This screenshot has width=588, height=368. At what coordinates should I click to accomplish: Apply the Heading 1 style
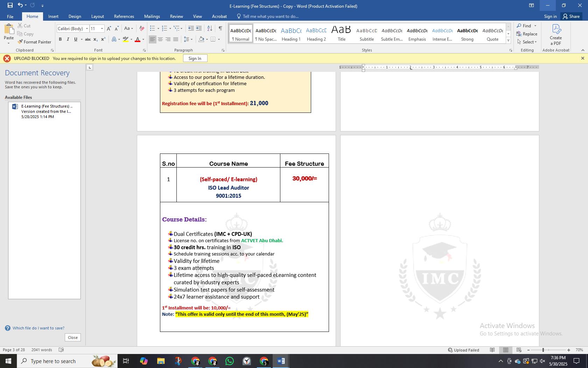pos(291,34)
